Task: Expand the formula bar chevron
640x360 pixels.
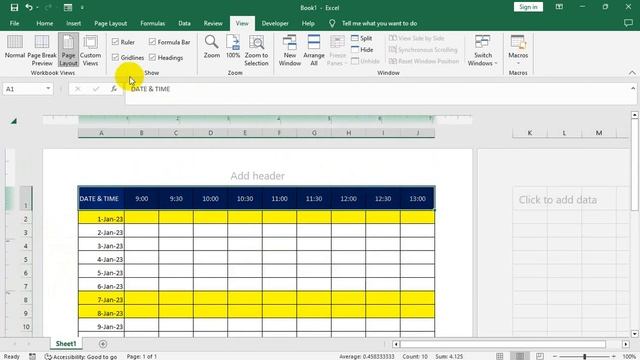Action: 633,88
